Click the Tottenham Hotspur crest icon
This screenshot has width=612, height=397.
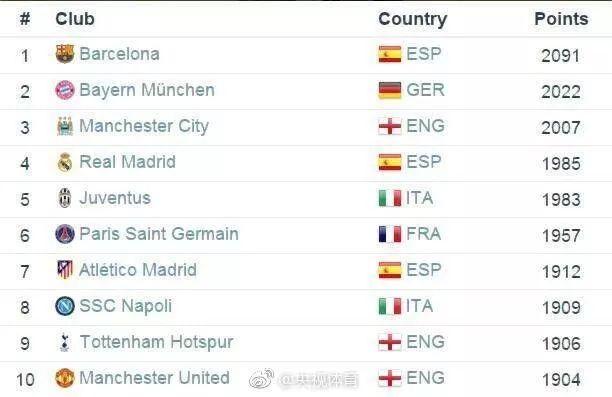tap(65, 342)
